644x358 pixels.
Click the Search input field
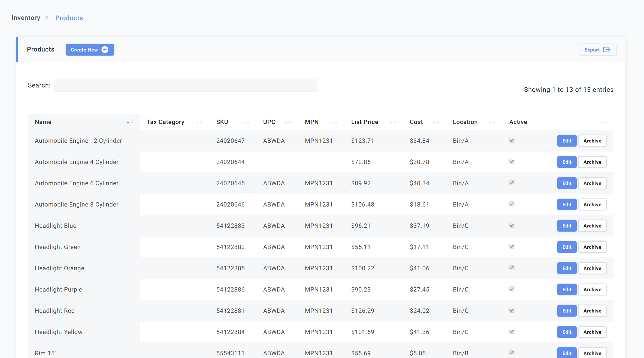pos(185,85)
